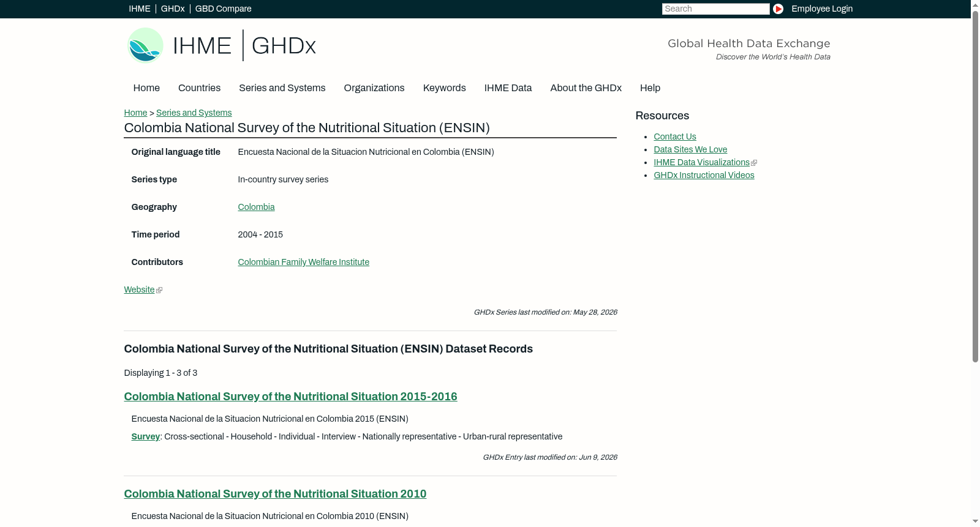Click Series and Systems breadcrumb link

tap(194, 113)
